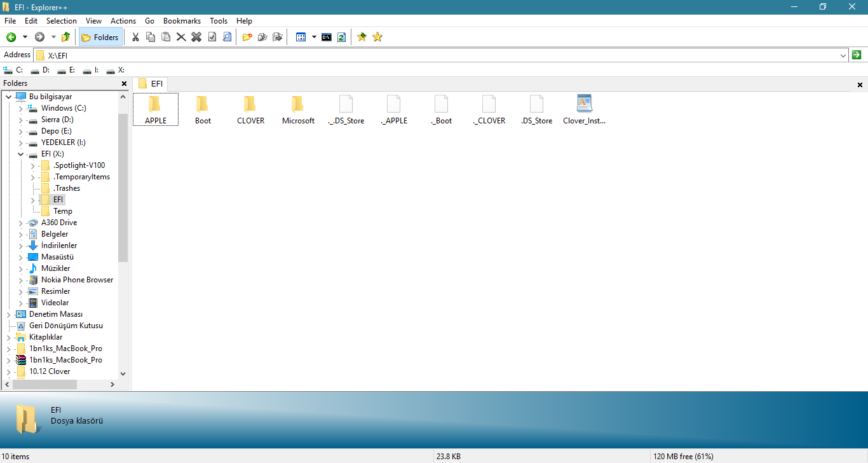Open the Address bar dropdown arrow
This screenshot has height=463, width=868.
pos(843,55)
